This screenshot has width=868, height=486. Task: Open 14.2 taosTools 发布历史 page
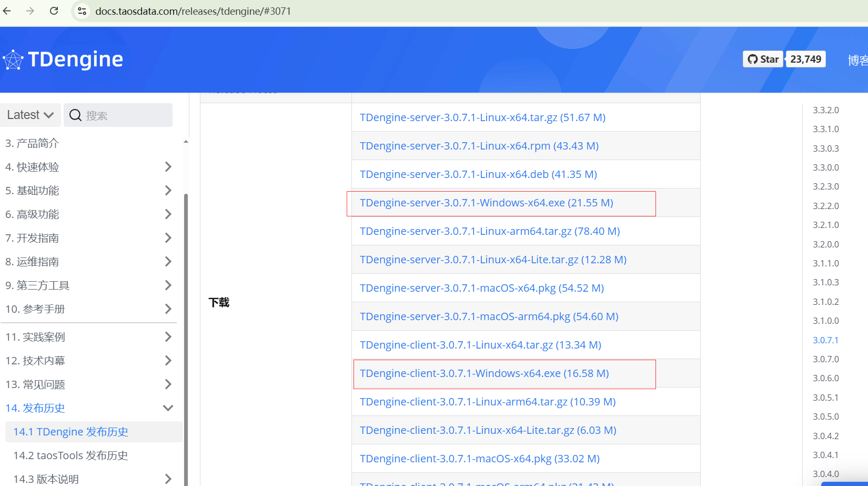click(70, 455)
